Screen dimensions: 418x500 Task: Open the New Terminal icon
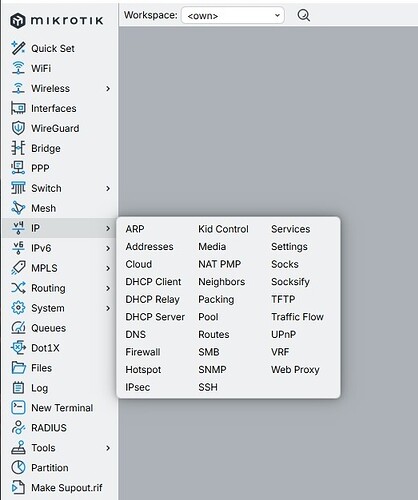(18, 407)
